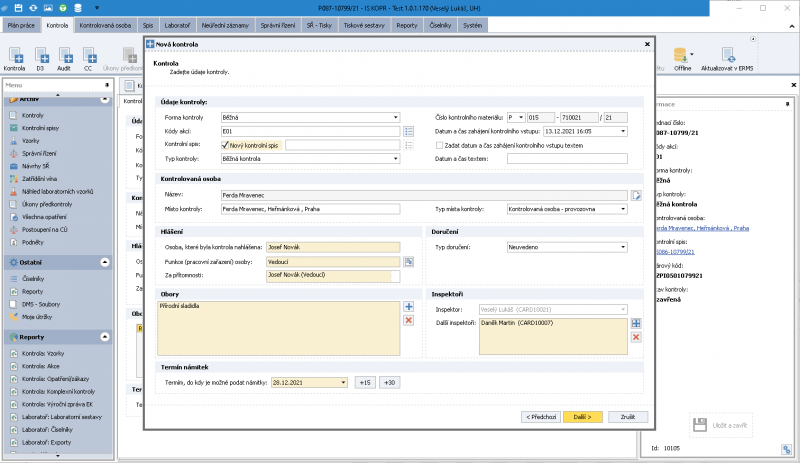
Task: Switch to Tiskové sestavy tab
Action: pos(364,25)
